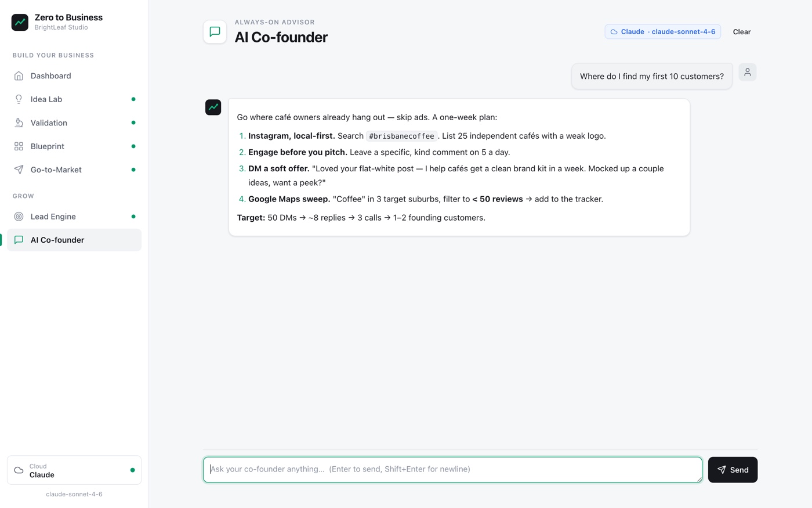The width and height of the screenshot is (812, 508).
Task: Click the "Target:" summary line
Action: [x=361, y=218]
